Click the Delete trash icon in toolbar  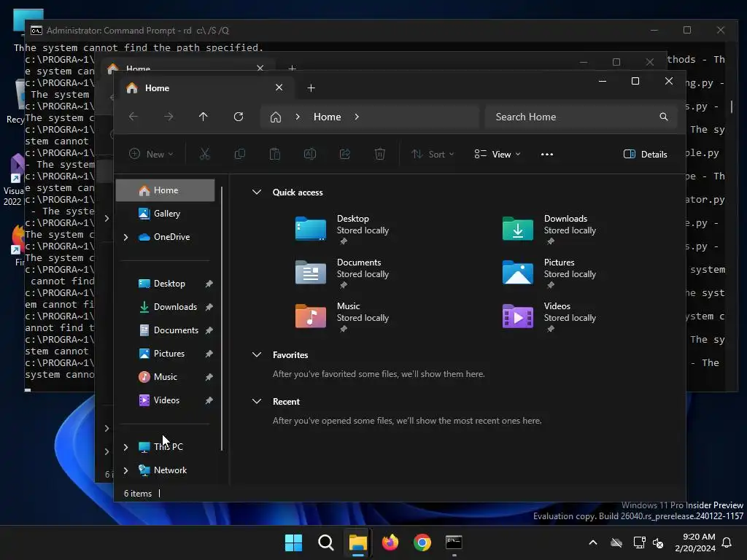pyautogui.click(x=379, y=154)
